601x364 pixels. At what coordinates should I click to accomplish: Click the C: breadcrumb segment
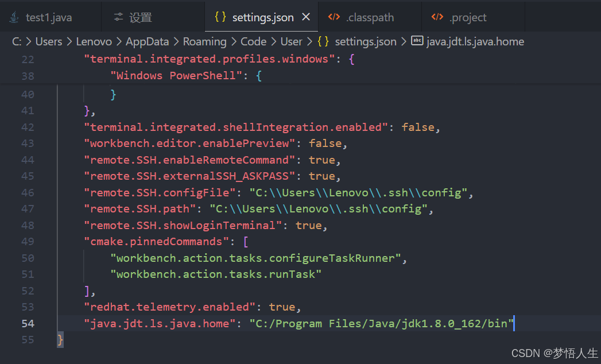coord(17,41)
